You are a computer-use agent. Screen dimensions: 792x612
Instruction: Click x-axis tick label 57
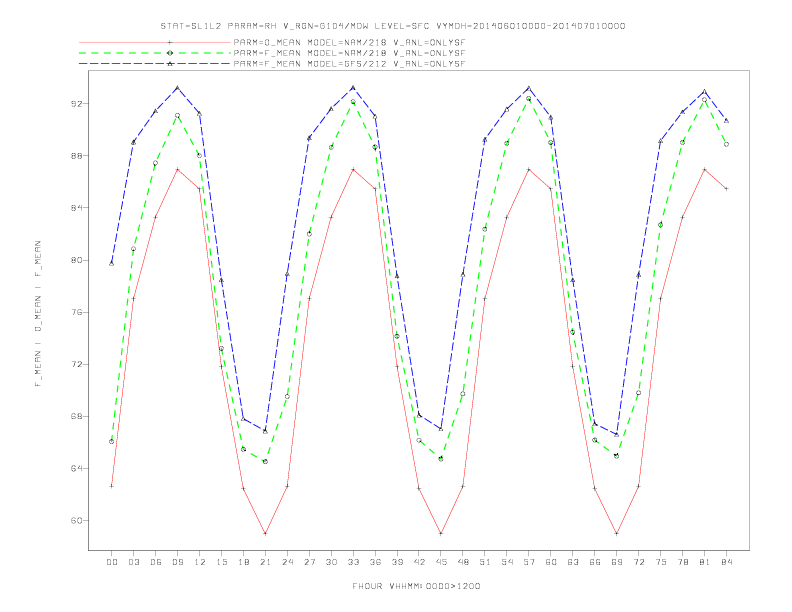(529, 562)
